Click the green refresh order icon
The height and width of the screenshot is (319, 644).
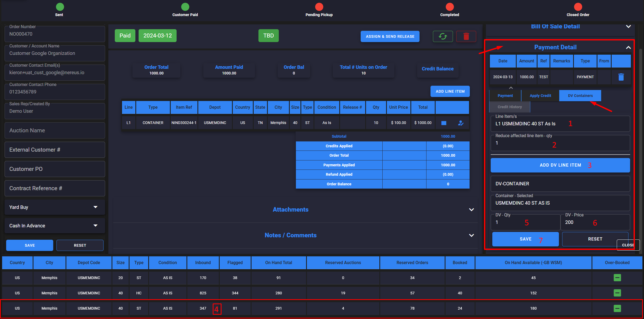[x=443, y=36]
